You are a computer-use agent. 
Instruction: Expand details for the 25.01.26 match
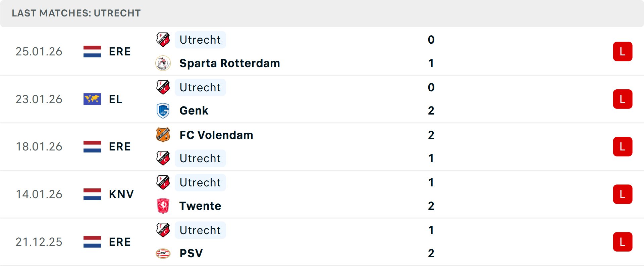(x=322, y=51)
